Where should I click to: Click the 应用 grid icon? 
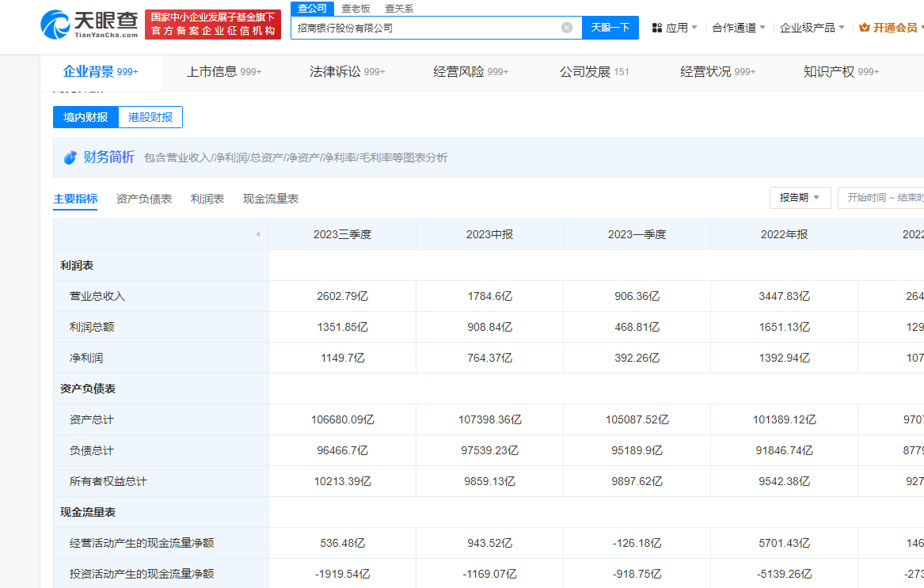(657, 28)
